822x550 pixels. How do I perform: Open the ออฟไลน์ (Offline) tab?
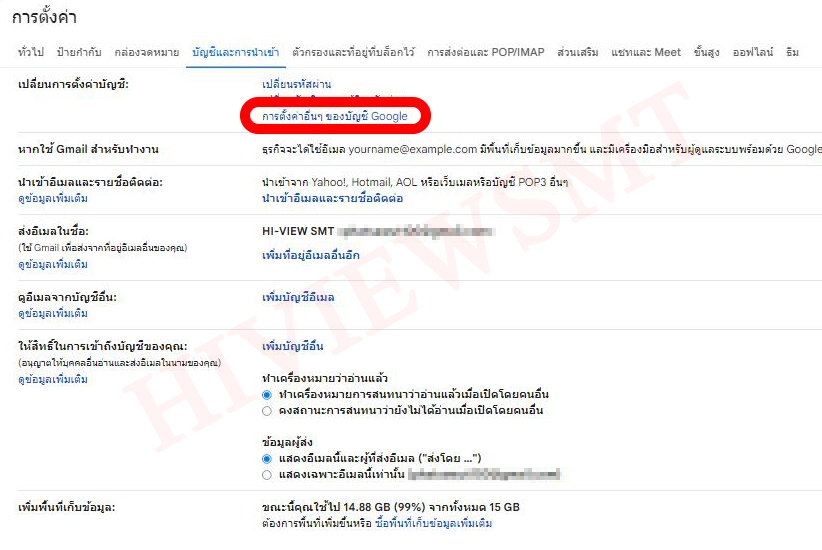point(753,52)
